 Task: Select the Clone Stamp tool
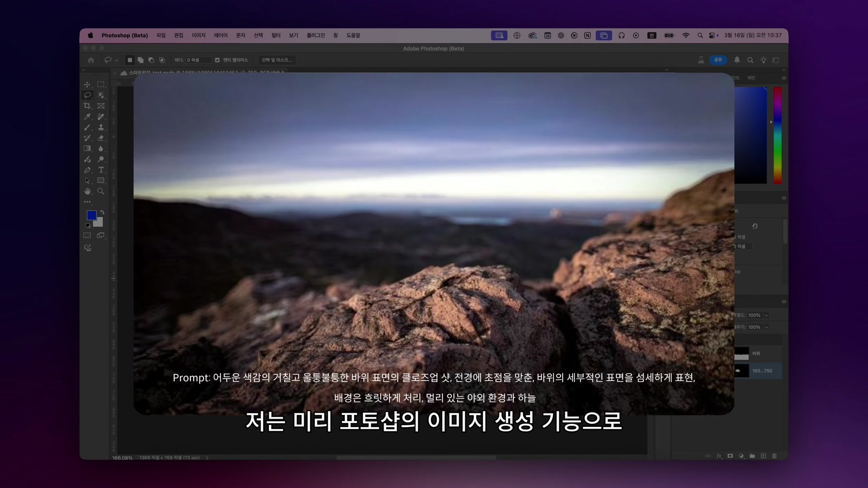click(x=101, y=127)
